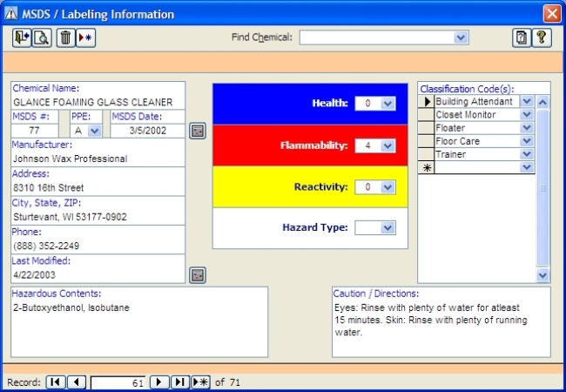
Task: Click the exit door icon in toolbar
Action: click(x=22, y=37)
